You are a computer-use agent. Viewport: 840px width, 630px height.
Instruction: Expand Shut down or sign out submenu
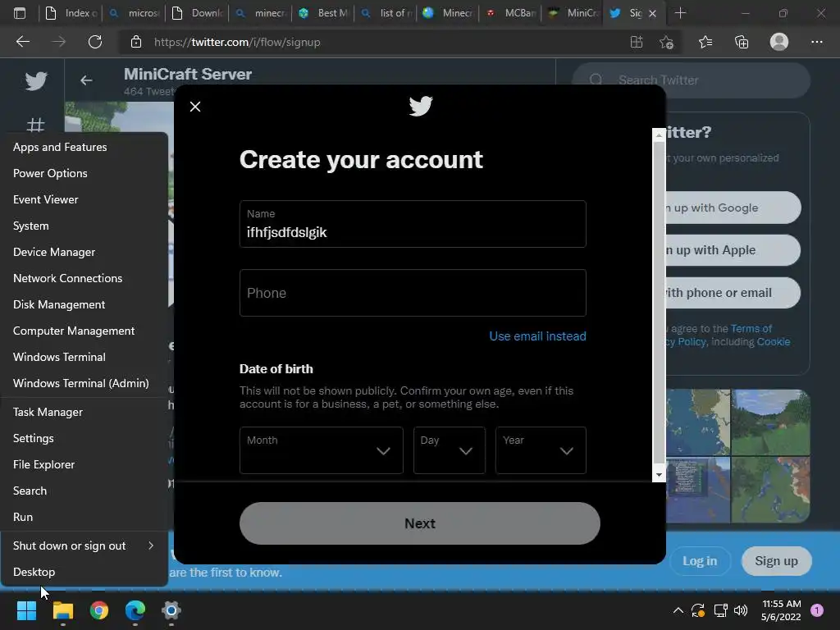[x=84, y=546]
